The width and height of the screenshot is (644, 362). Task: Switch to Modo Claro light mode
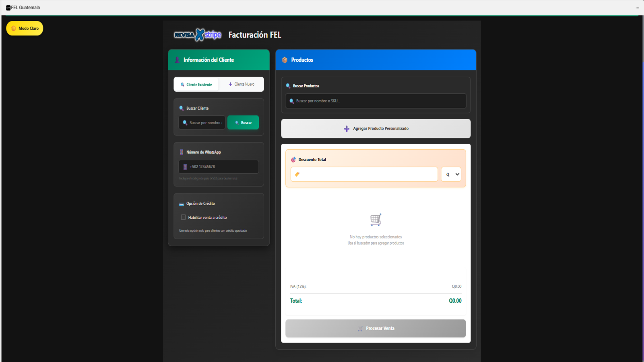[x=25, y=28]
